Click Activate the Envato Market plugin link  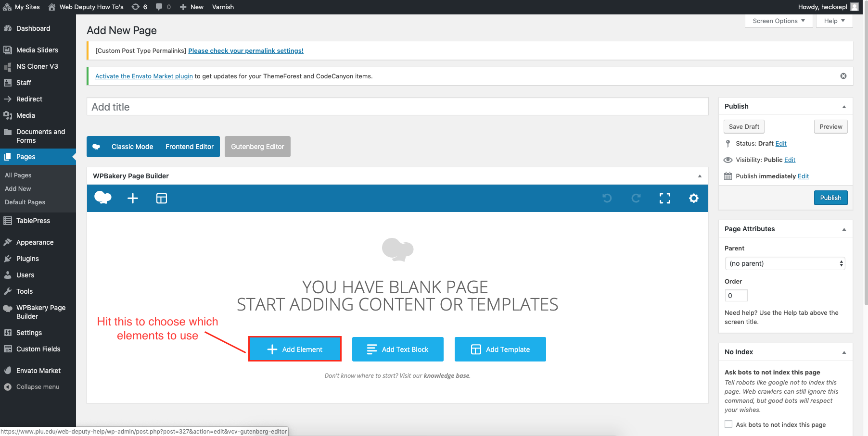pos(144,76)
